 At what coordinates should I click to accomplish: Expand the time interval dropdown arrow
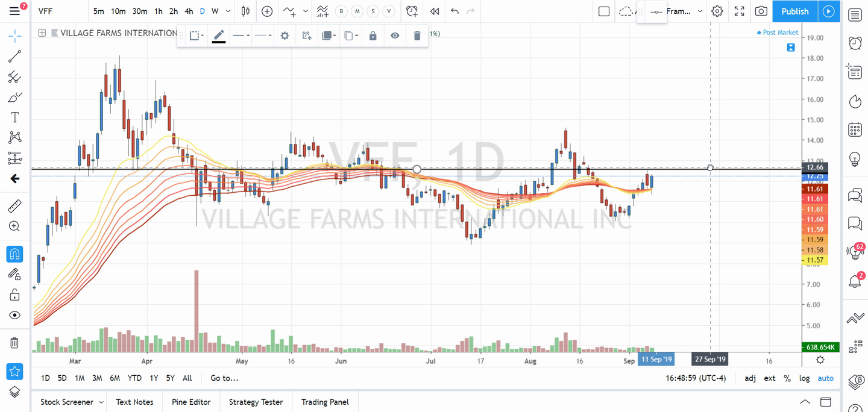228,11
